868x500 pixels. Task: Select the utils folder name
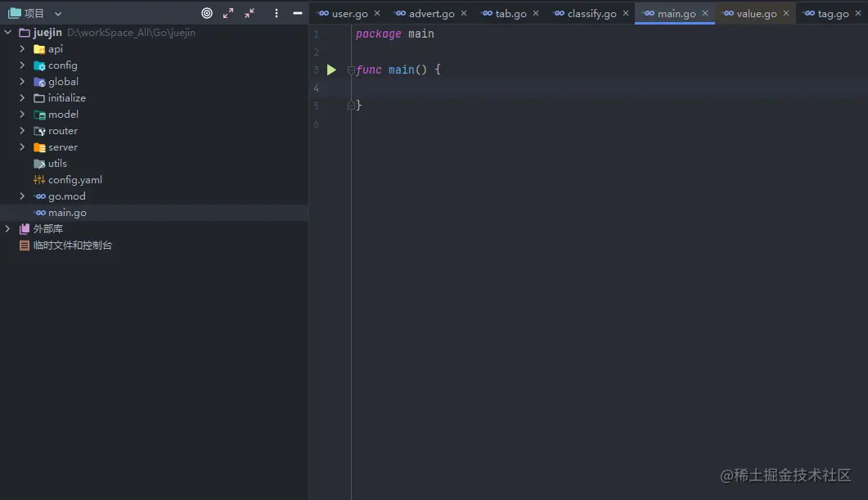(x=57, y=164)
